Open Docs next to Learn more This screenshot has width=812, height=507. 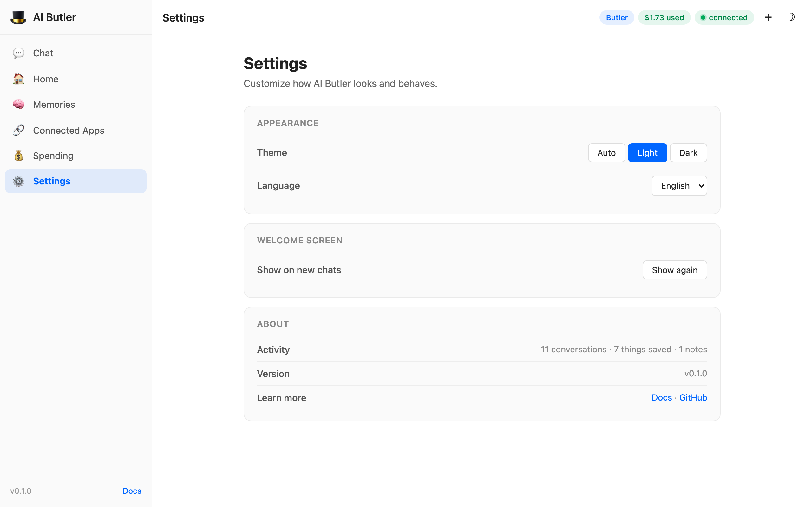(x=661, y=397)
